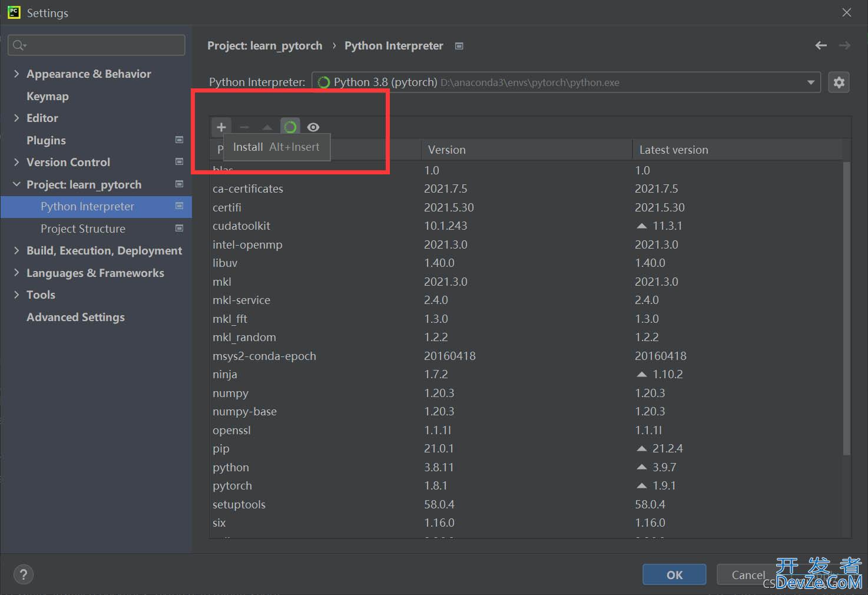The height and width of the screenshot is (595, 868).
Task: Select the pip package row
Action: pos(526,448)
